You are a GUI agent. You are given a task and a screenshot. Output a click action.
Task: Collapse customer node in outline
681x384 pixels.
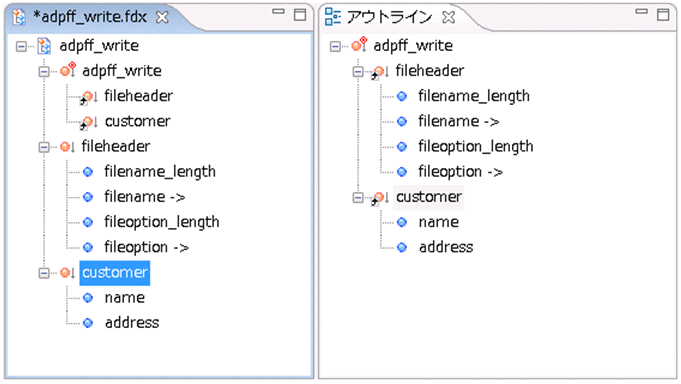[358, 198]
